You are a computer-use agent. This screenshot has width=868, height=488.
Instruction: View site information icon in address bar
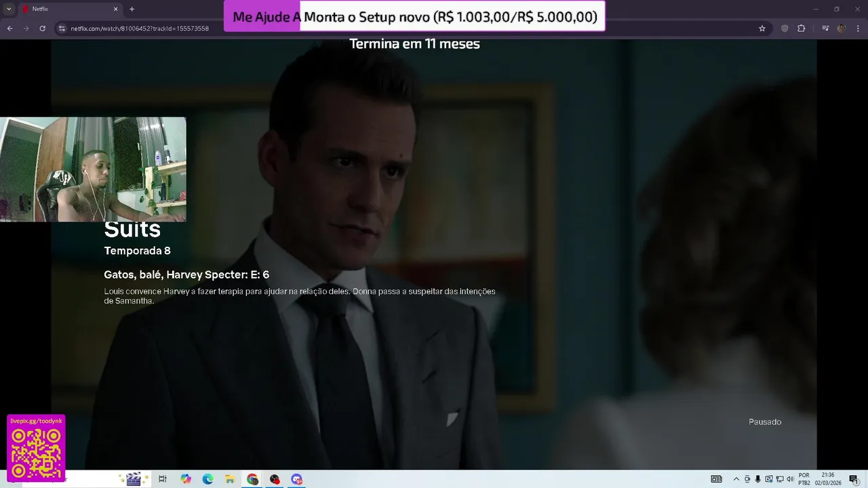point(62,28)
